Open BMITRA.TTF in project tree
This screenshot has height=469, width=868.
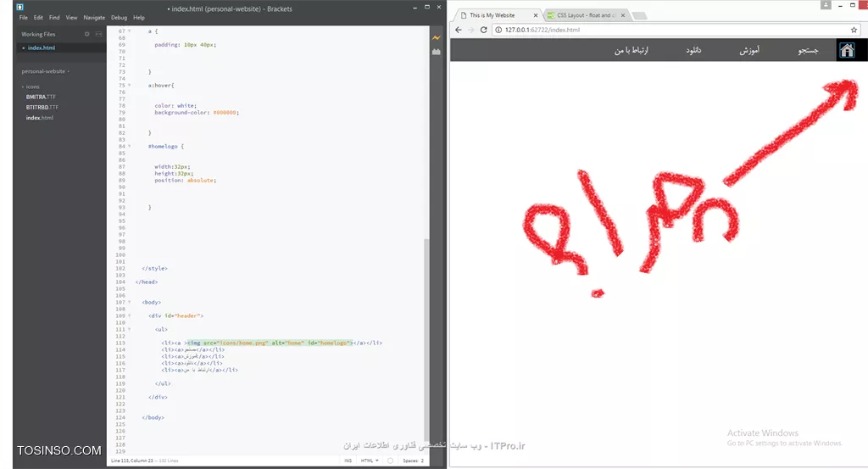(41, 97)
